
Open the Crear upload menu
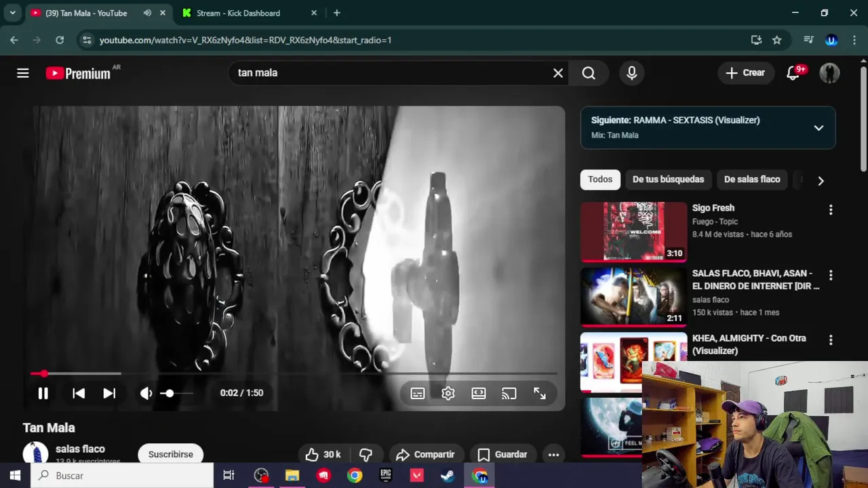pyautogui.click(x=745, y=73)
